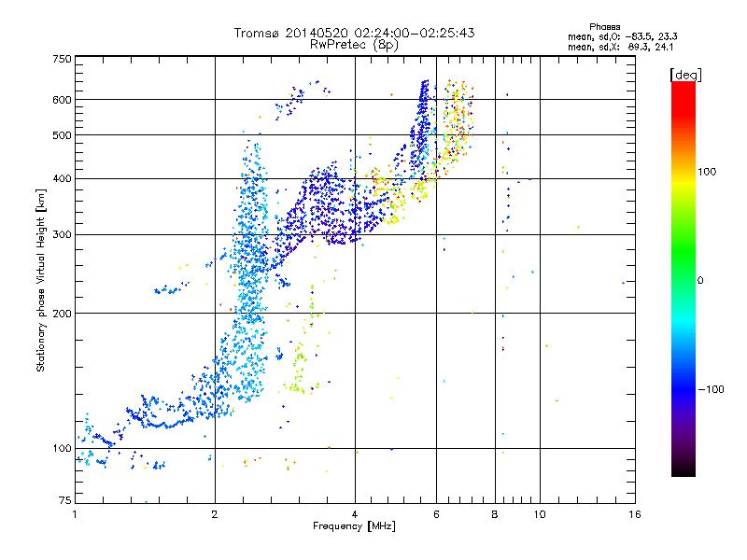Click the x-axis tick label '16'
Screen dimensions: 747x560
coord(635,514)
